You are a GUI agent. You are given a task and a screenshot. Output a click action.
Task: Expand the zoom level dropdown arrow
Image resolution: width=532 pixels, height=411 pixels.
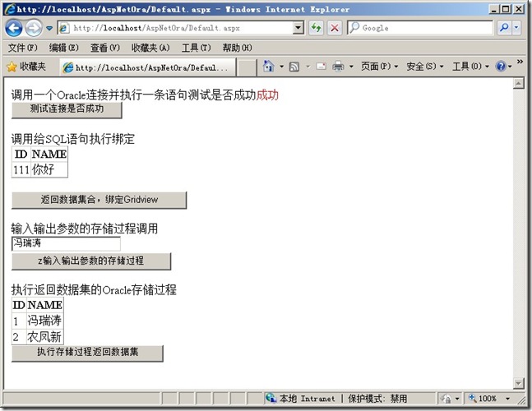point(507,399)
